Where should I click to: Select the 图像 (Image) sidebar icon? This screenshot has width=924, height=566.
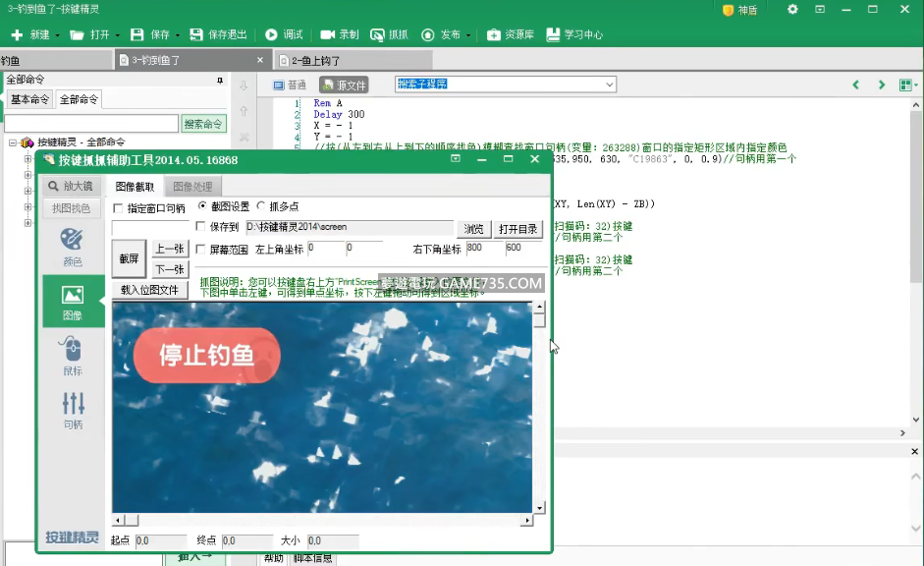click(73, 302)
